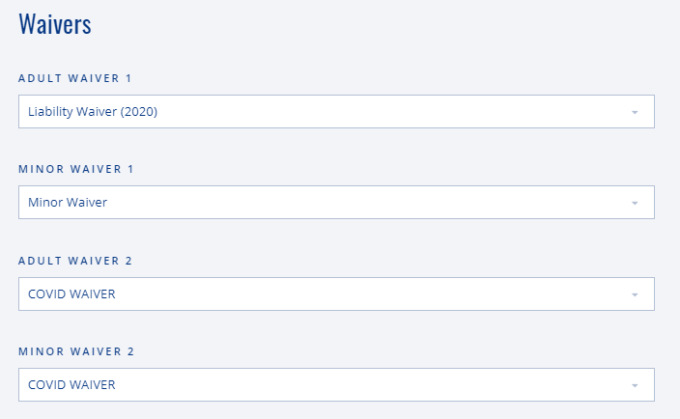Select the 'Liability Waiver (2020)' value text

93,112
